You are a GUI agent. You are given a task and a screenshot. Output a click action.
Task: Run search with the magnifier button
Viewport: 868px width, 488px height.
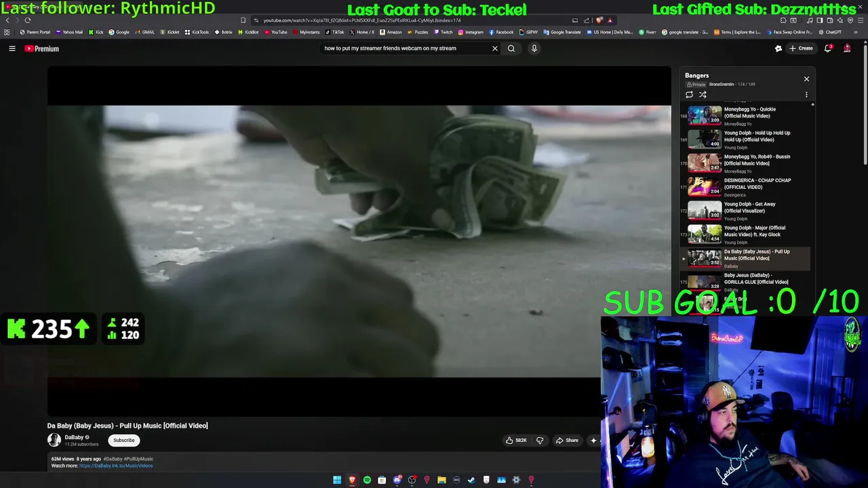point(511,48)
